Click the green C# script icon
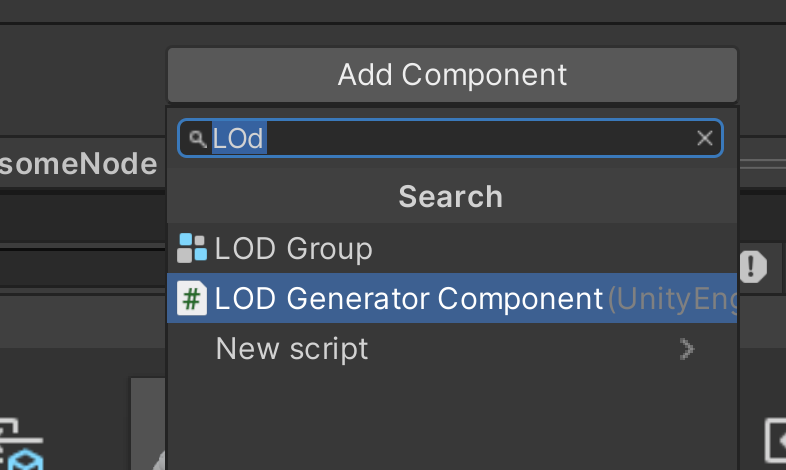Screen dimensions: 786x470 click(191, 298)
